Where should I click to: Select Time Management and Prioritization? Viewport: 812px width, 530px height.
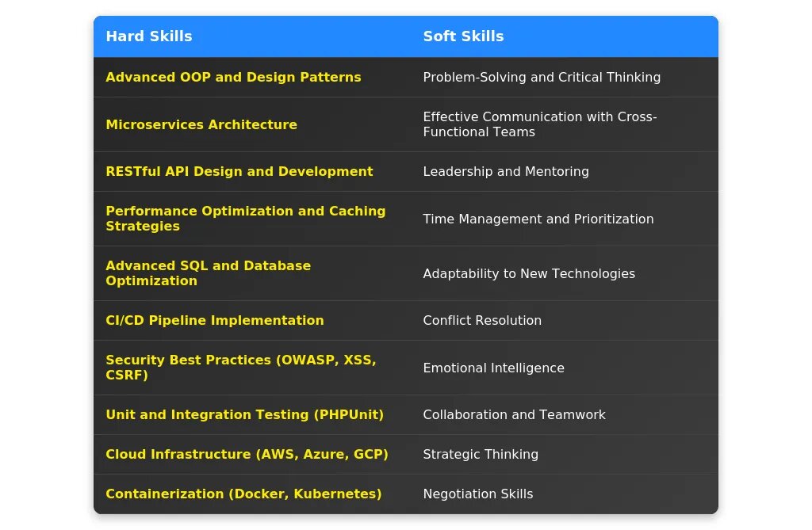[x=538, y=219]
